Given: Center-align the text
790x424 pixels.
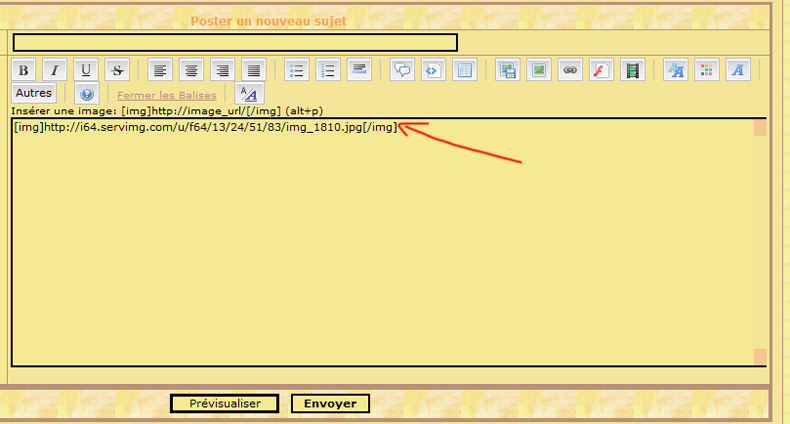Looking at the screenshot, I should 191,70.
